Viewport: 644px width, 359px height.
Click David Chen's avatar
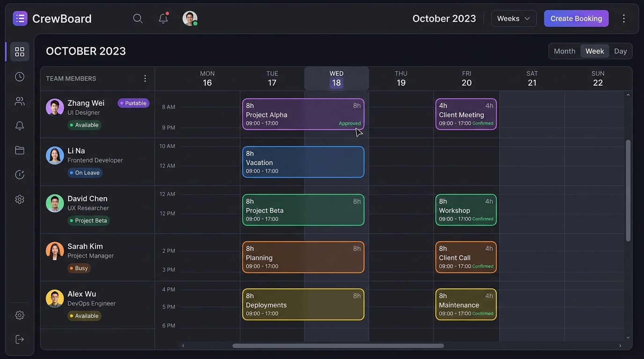point(55,203)
